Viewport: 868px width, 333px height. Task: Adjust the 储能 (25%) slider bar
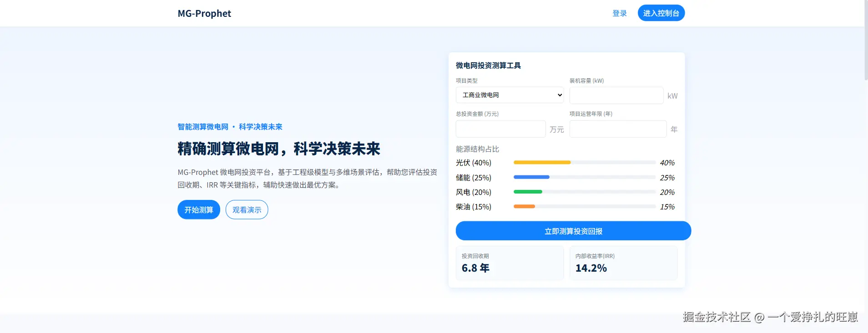[x=585, y=177]
